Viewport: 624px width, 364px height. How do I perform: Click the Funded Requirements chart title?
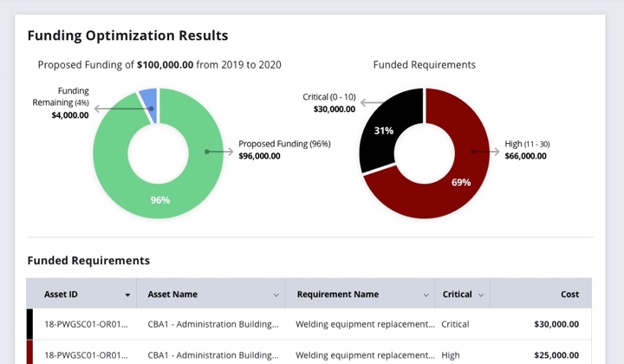(x=424, y=65)
